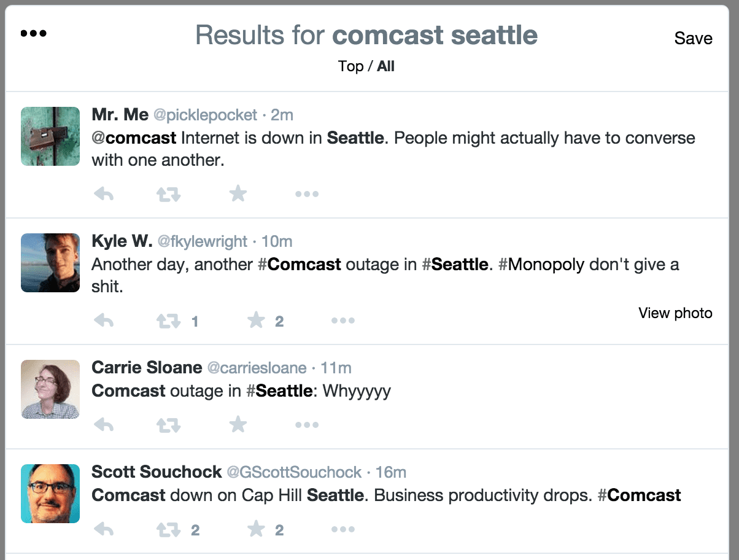Switch to Top results
The image size is (739, 560).
tap(350, 66)
